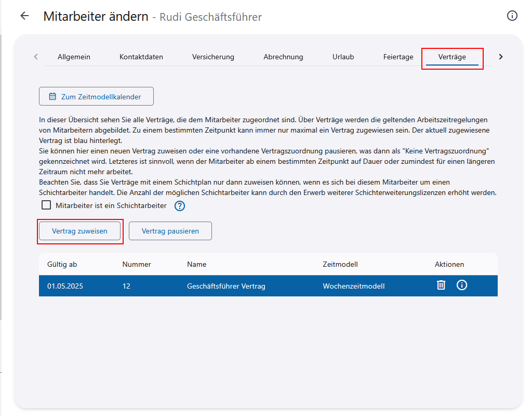Click the back arrow icon

24,16
